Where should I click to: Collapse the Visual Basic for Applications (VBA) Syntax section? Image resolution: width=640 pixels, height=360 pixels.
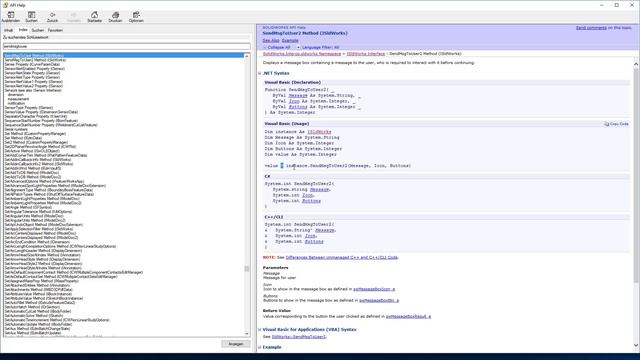[x=260, y=329]
